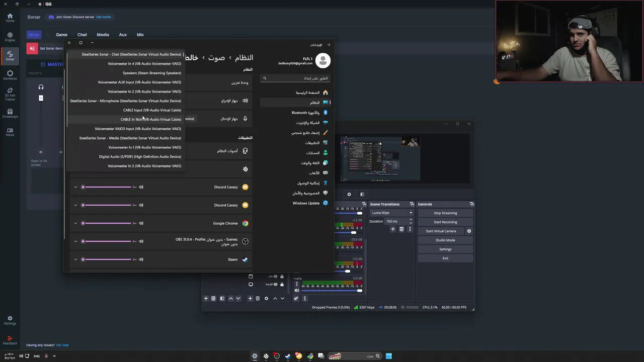Image resolution: width=644 pixels, height=362 pixels.
Task: Mute the OBS app volume in mixer
Action: tap(141, 241)
